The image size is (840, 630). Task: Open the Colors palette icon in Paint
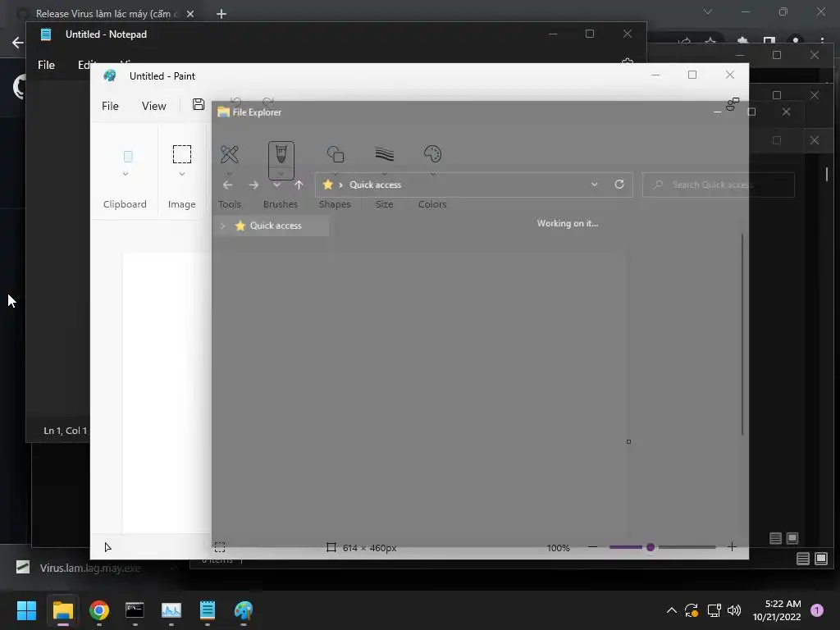coord(432,154)
